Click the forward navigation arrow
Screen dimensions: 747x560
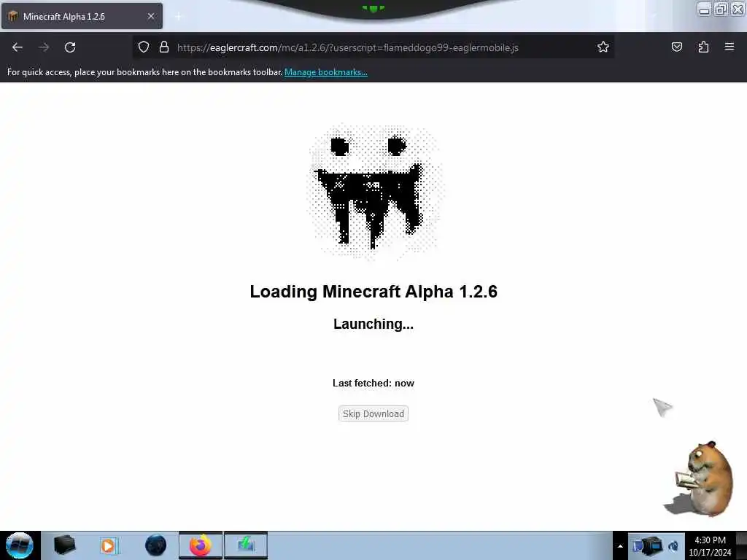[44, 47]
